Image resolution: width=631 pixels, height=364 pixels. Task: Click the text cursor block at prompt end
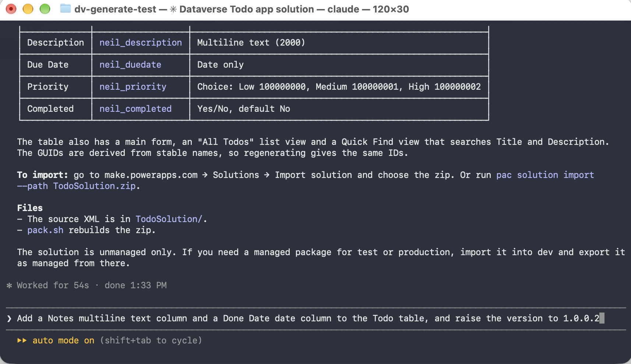pos(602,318)
